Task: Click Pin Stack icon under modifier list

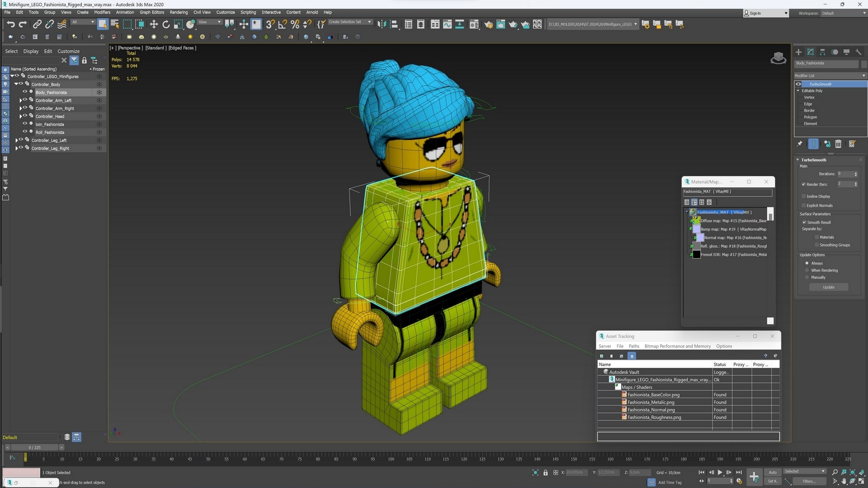Action: pos(799,144)
